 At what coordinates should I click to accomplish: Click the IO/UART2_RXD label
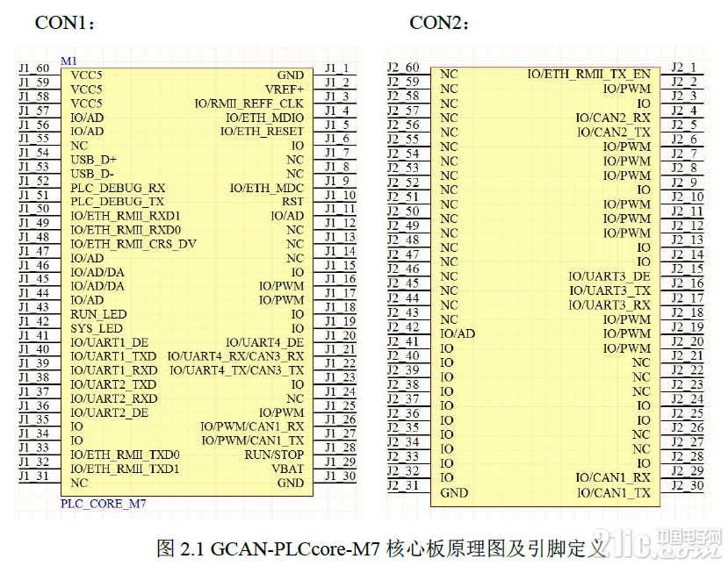114,398
